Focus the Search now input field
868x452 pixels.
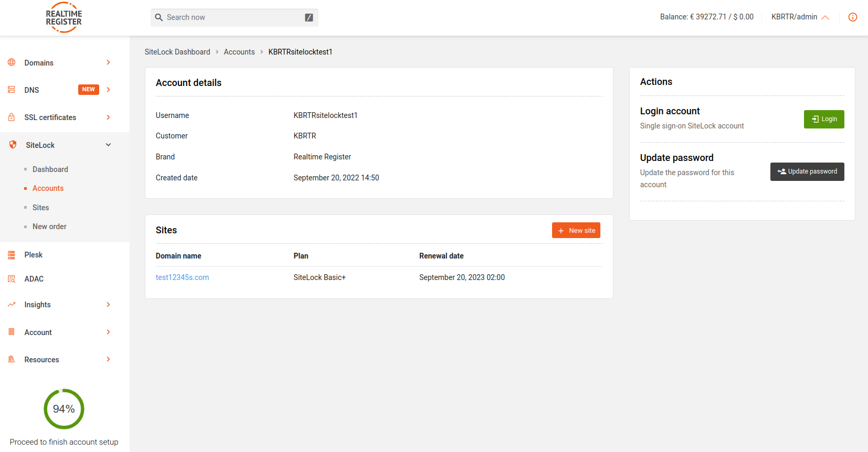click(x=235, y=17)
